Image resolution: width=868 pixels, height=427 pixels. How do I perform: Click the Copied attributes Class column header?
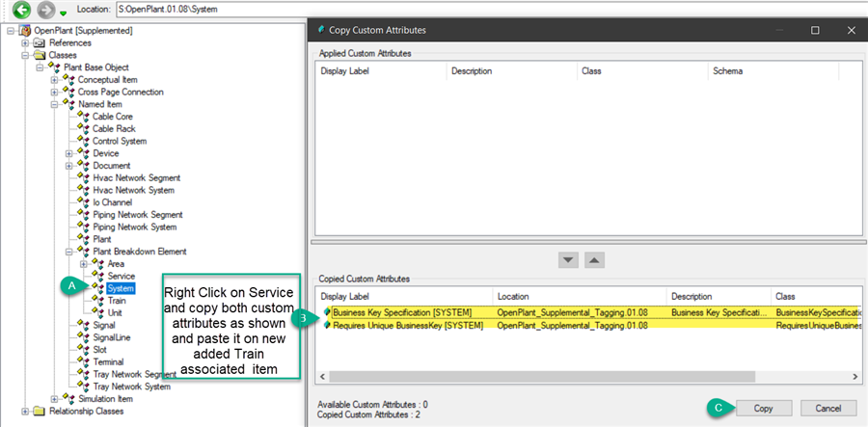817,297
